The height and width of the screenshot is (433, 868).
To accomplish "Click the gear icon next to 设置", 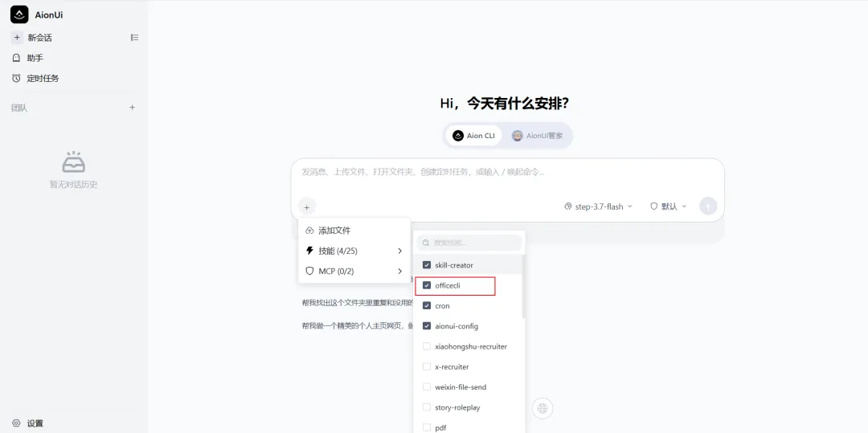I will click(x=17, y=423).
